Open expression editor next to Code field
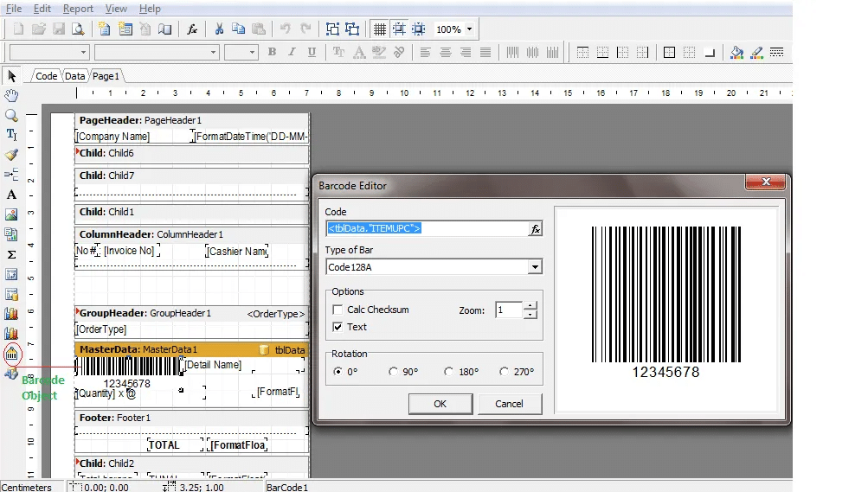 [535, 229]
